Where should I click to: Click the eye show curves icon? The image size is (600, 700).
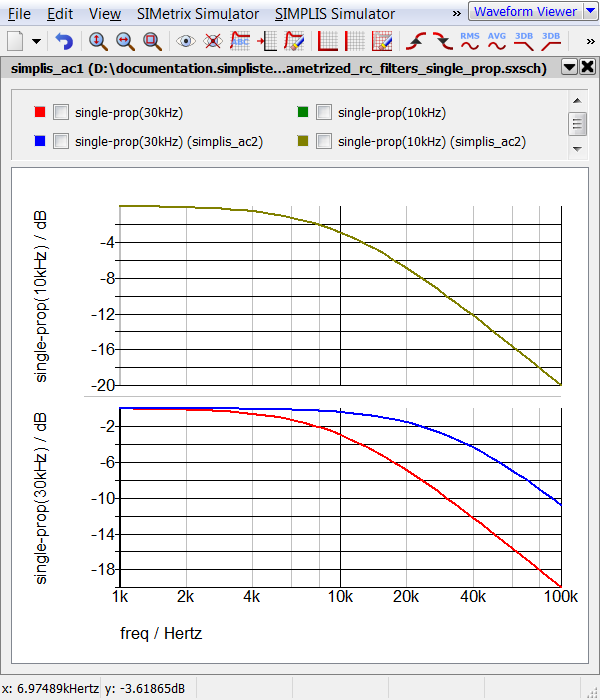[185, 42]
